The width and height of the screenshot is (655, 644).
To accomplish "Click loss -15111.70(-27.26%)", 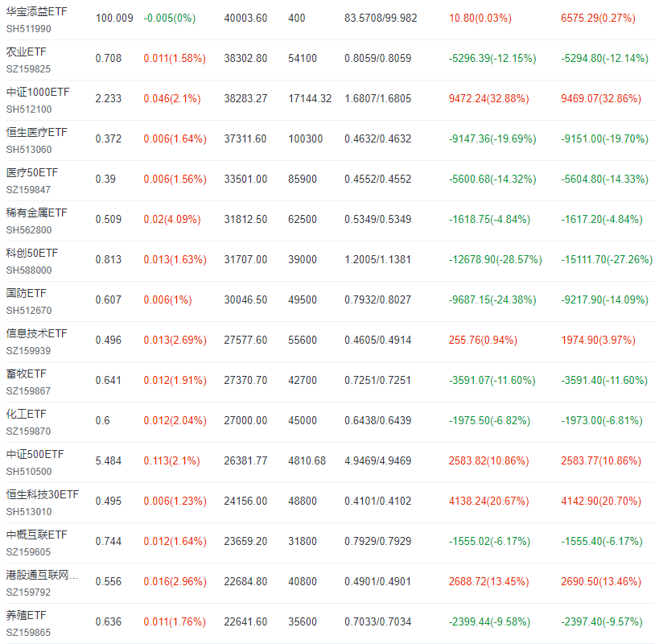I will pos(607,259).
